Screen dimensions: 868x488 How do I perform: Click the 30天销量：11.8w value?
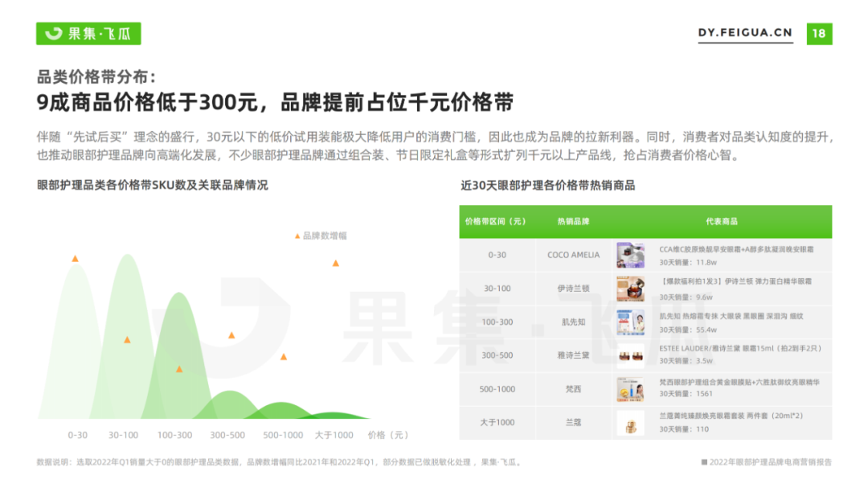[x=687, y=263]
